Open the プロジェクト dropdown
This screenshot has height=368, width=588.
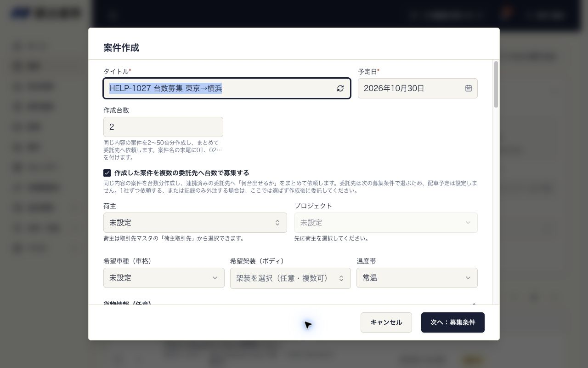(386, 223)
